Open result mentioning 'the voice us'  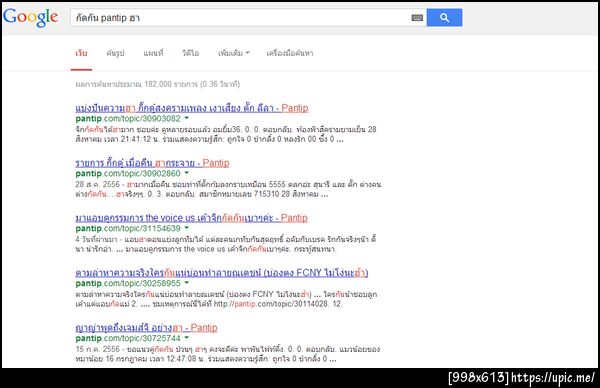click(191, 218)
